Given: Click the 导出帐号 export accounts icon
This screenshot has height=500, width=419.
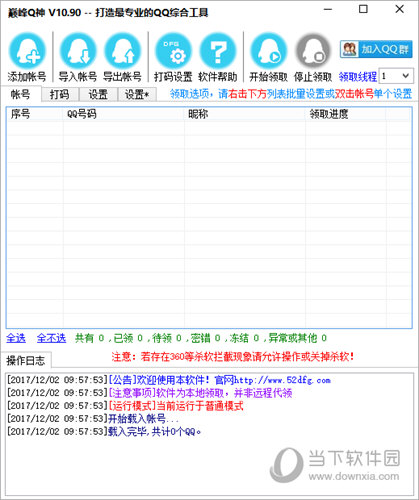Looking at the screenshot, I should [x=122, y=51].
